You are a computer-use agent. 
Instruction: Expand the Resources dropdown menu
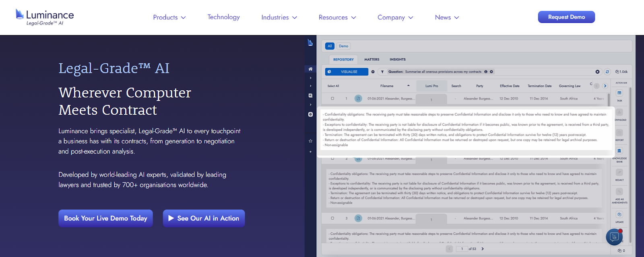click(337, 17)
